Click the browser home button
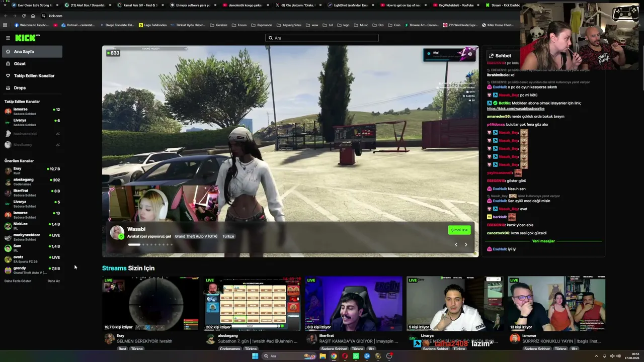 click(33, 16)
